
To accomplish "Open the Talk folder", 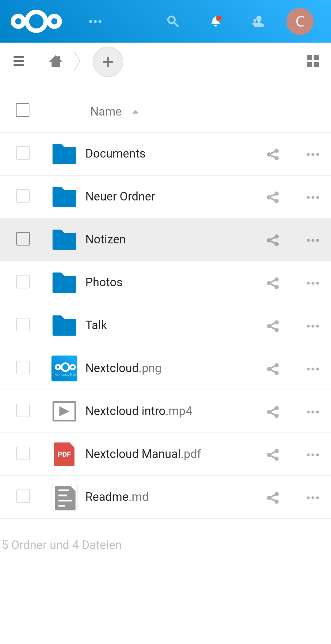I will click(96, 325).
